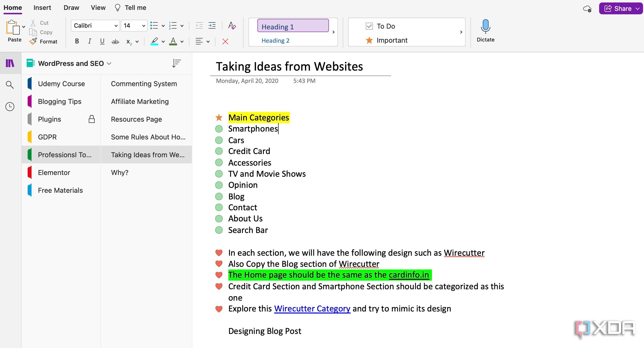Viewport: 644px width, 348px height.
Task: Toggle green circle tag beside Blog
Action: (219, 196)
